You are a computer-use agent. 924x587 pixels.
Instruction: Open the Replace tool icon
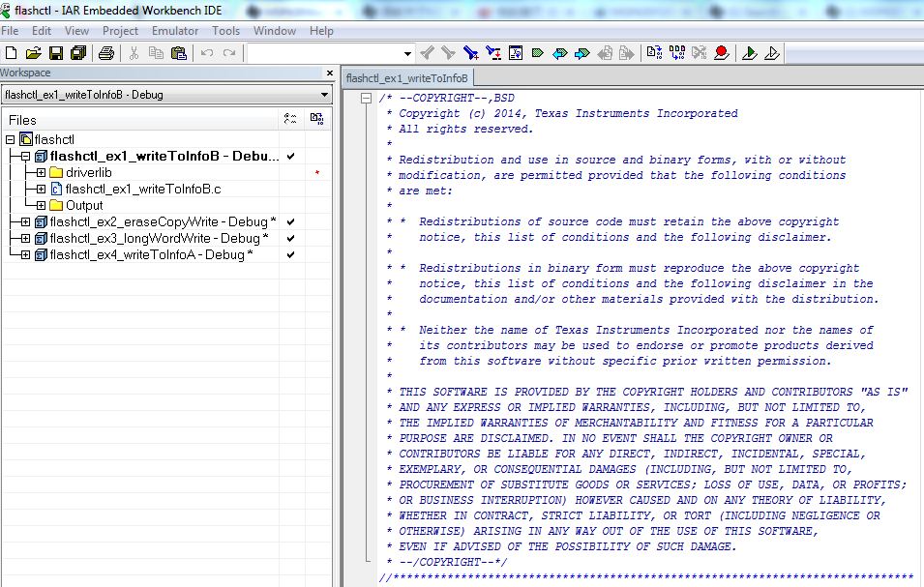pos(493,53)
